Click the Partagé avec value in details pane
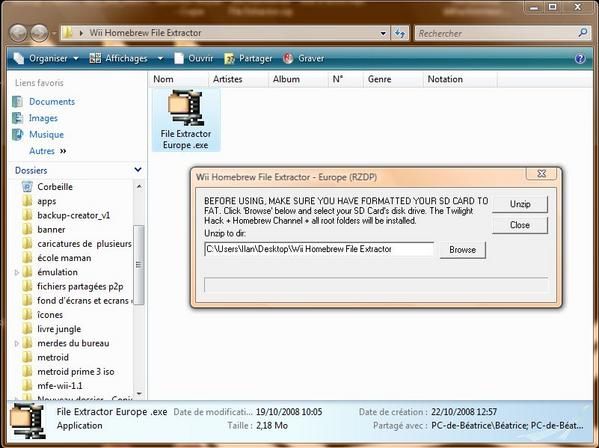Viewport: 599px width, 448px height. (x=507, y=425)
